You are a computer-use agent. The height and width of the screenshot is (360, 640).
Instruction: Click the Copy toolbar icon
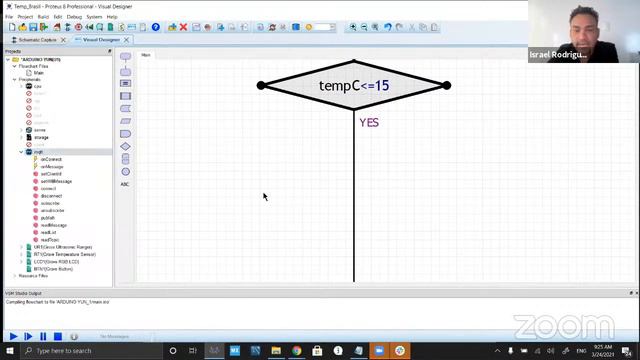click(x=423, y=27)
